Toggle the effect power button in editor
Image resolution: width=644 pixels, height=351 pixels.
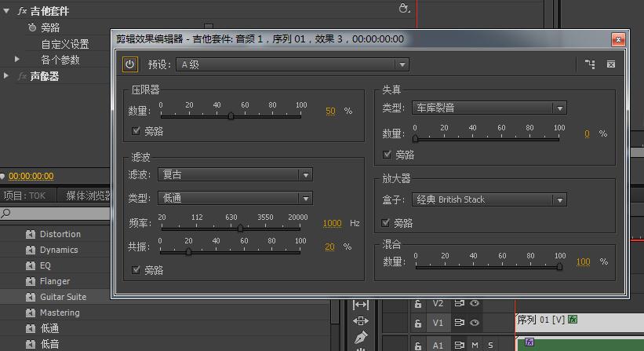(x=129, y=64)
